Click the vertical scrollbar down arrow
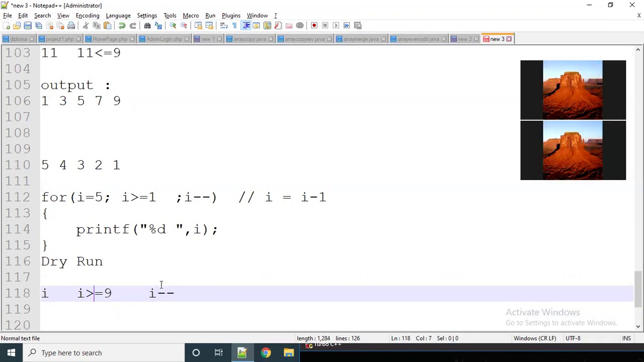Screen dimensions: 644x362 pyautogui.click(x=638, y=326)
